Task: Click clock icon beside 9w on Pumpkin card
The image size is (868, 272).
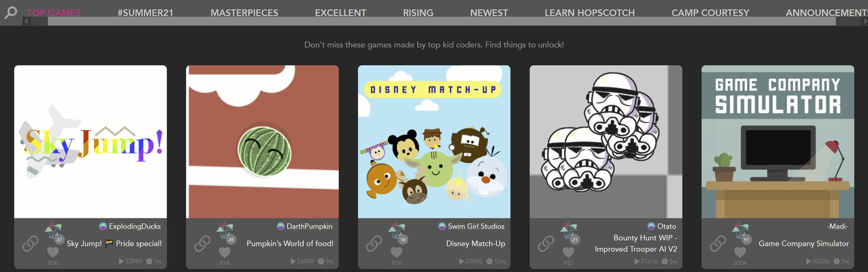Action: coord(321,261)
